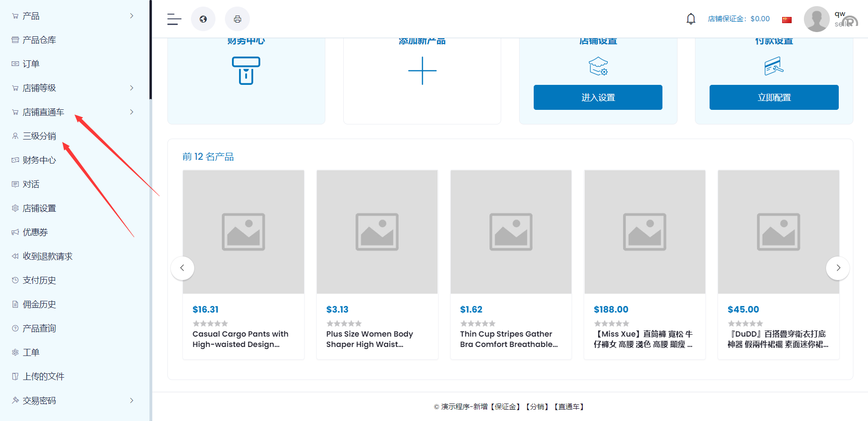Image resolution: width=868 pixels, height=421 pixels.
Task: Click the hamburger menu toggle icon
Action: pos(174,19)
